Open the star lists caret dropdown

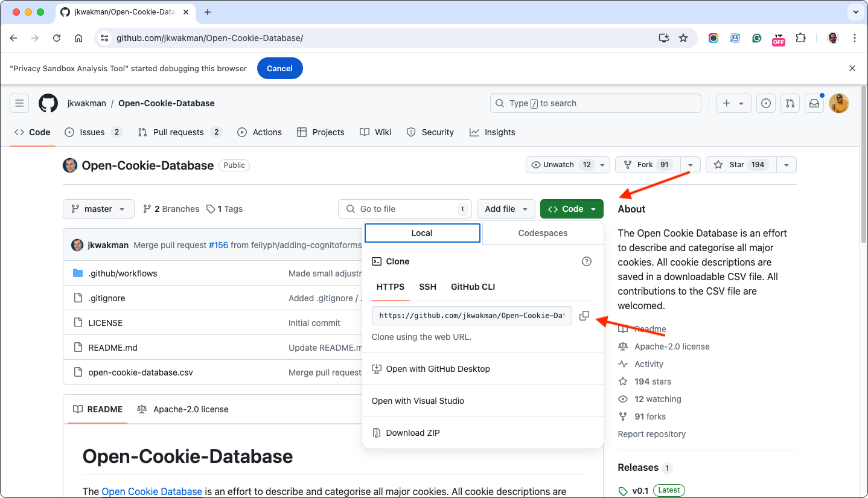787,165
